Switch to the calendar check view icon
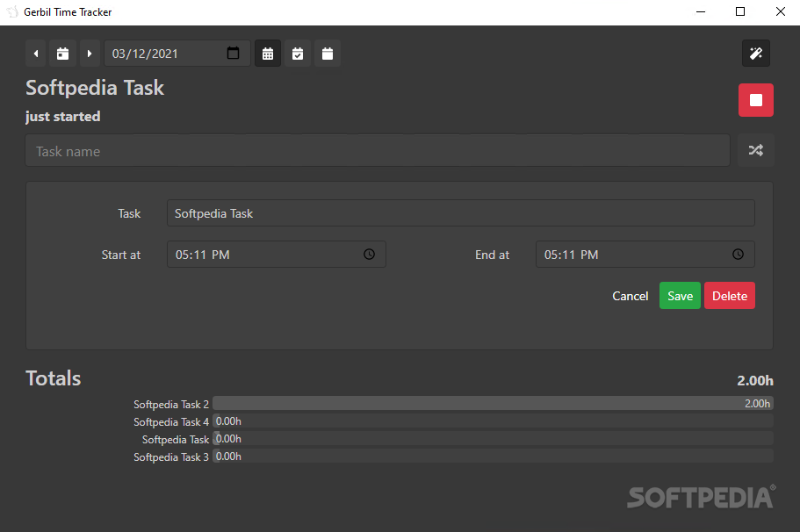The height and width of the screenshot is (532, 800). coord(298,53)
